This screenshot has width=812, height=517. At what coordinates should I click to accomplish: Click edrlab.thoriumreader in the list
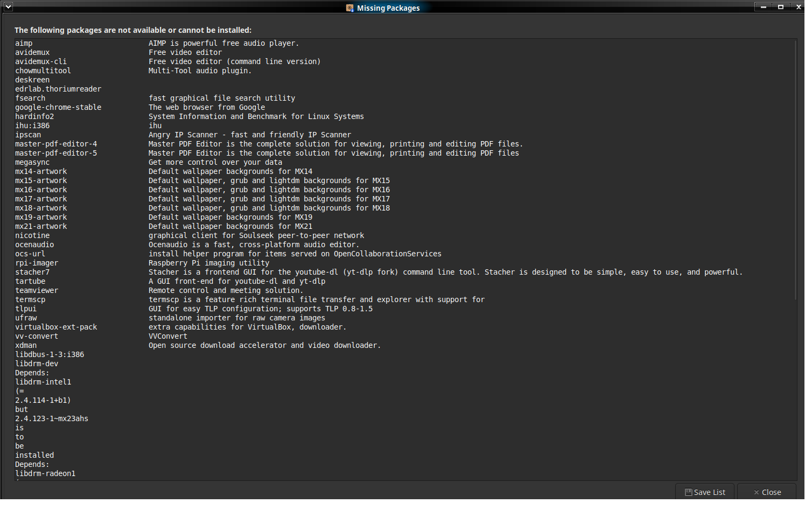58,89
